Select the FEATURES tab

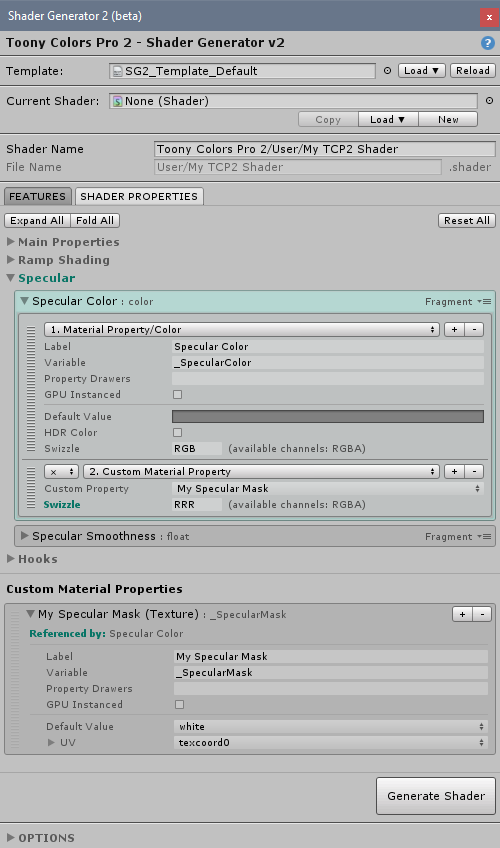37,196
